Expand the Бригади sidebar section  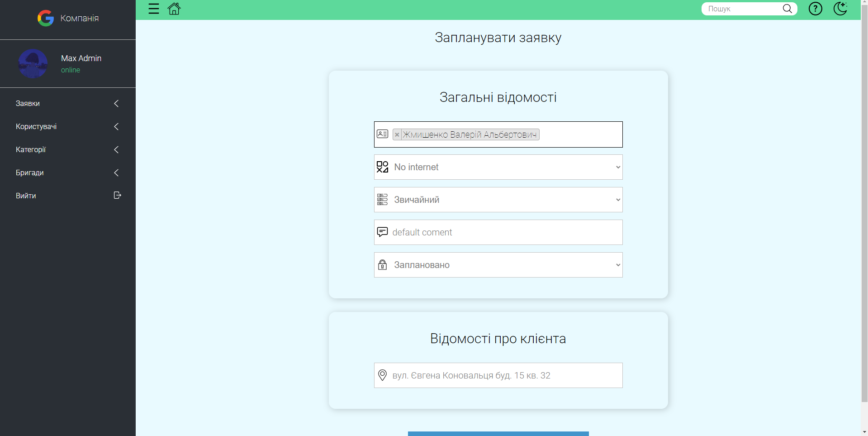(67, 172)
